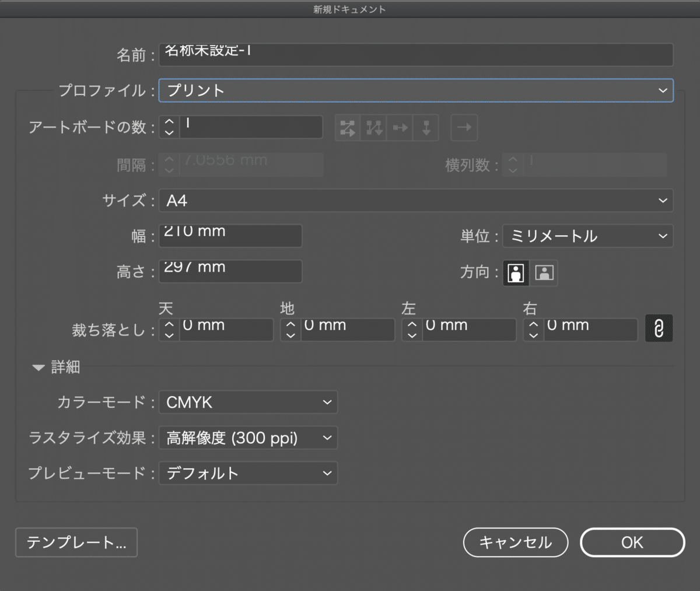The height and width of the screenshot is (591, 700).
Task: Toggle the bleed values link chain icon
Action: tap(659, 328)
